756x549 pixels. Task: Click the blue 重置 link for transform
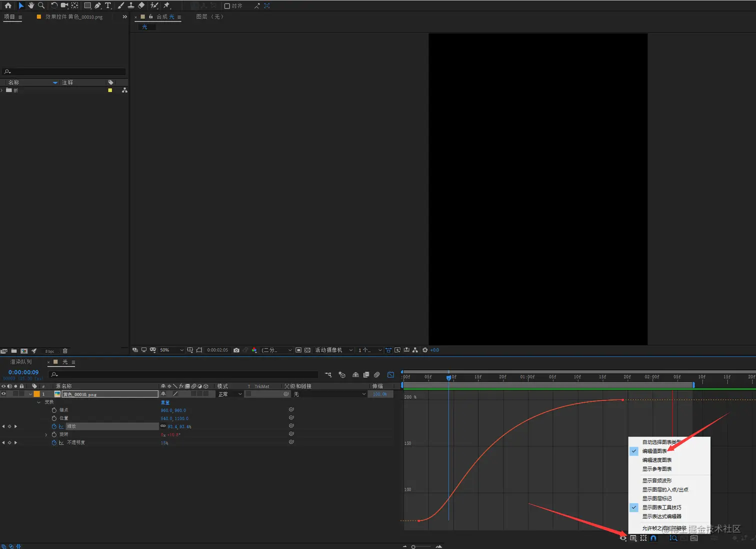pos(165,402)
